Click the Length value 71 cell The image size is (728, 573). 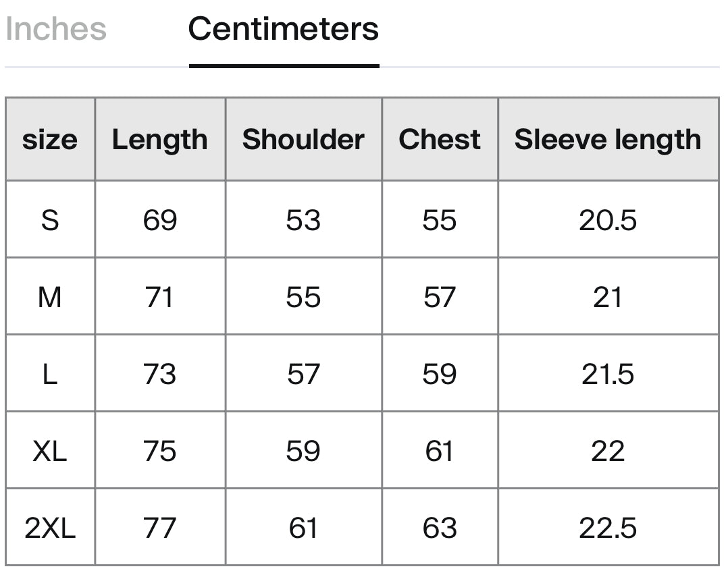click(160, 297)
